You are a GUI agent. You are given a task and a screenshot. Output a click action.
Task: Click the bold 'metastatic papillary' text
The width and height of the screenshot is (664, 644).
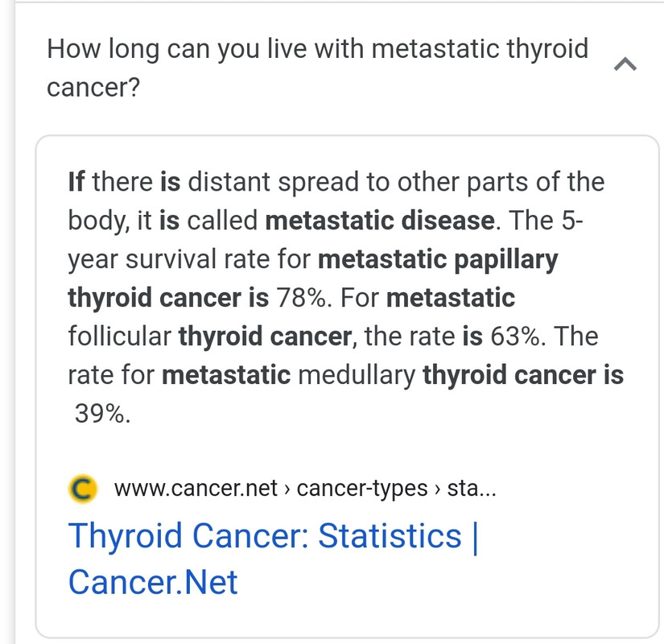point(438,259)
